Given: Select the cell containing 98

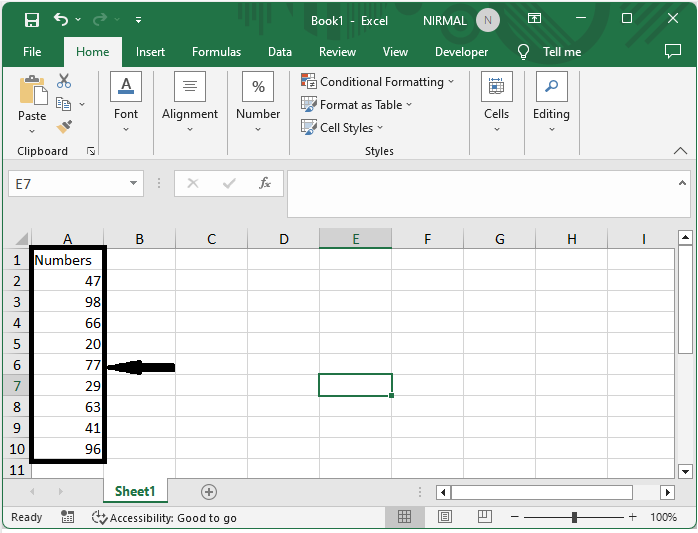Looking at the screenshot, I should coord(68,302).
